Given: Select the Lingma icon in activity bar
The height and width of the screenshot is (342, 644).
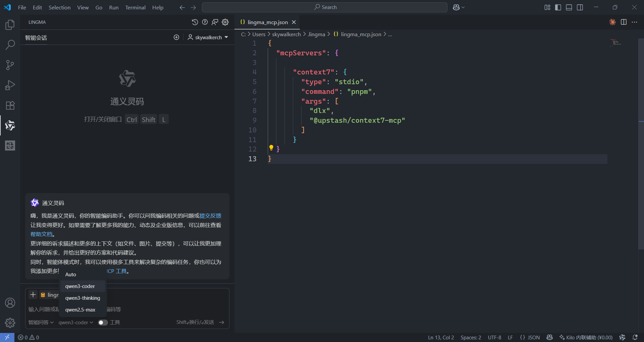Looking at the screenshot, I should (x=10, y=125).
